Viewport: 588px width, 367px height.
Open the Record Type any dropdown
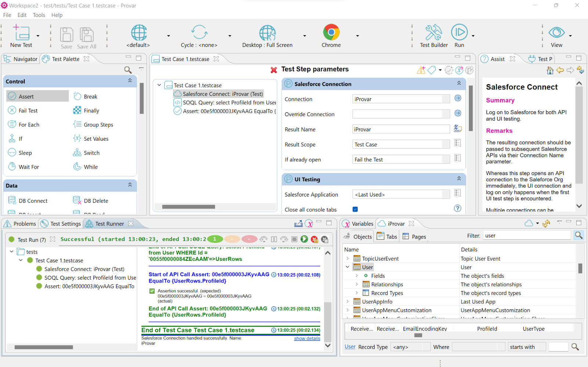(410, 347)
